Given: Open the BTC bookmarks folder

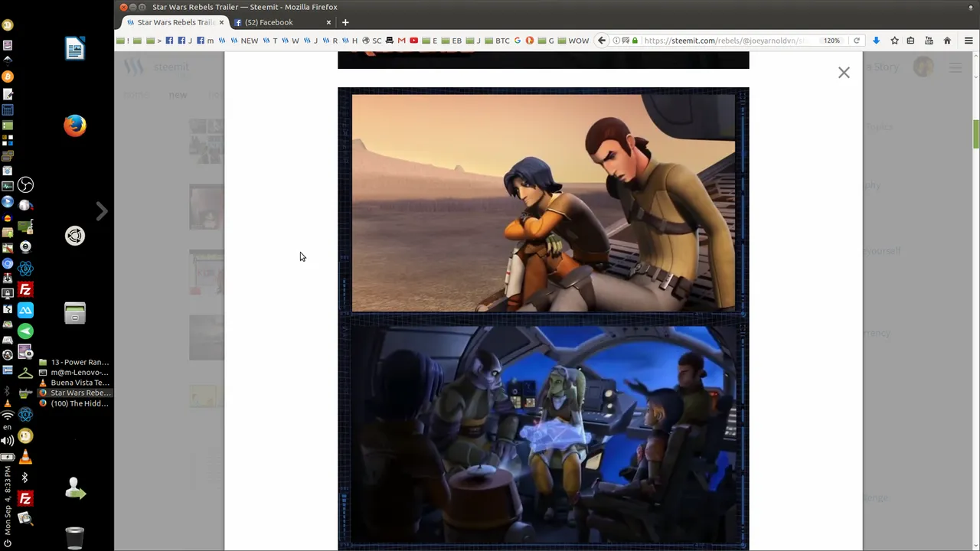Looking at the screenshot, I should [x=498, y=41].
